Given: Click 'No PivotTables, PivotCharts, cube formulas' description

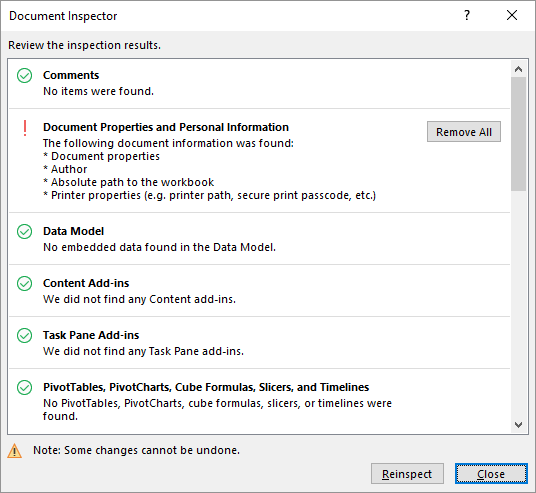Looking at the screenshot, I should [x=217, y=410].
